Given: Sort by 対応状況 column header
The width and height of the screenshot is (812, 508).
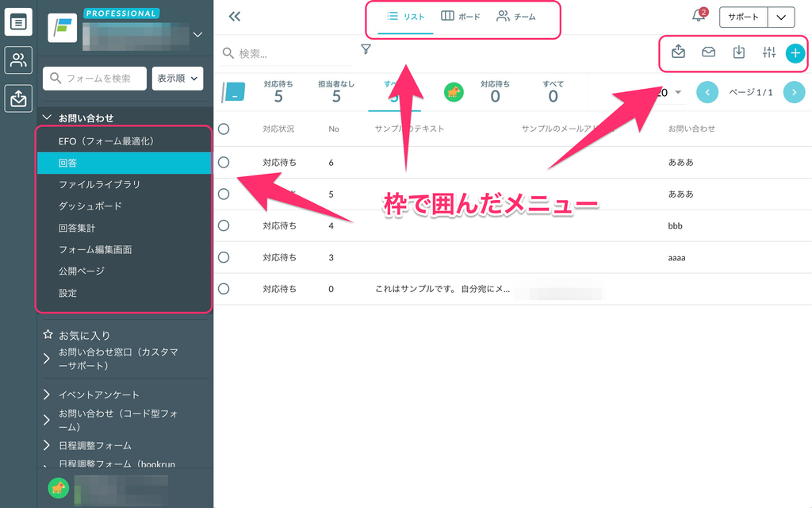Looking at the screenshot, I should (x=278, y=129).
